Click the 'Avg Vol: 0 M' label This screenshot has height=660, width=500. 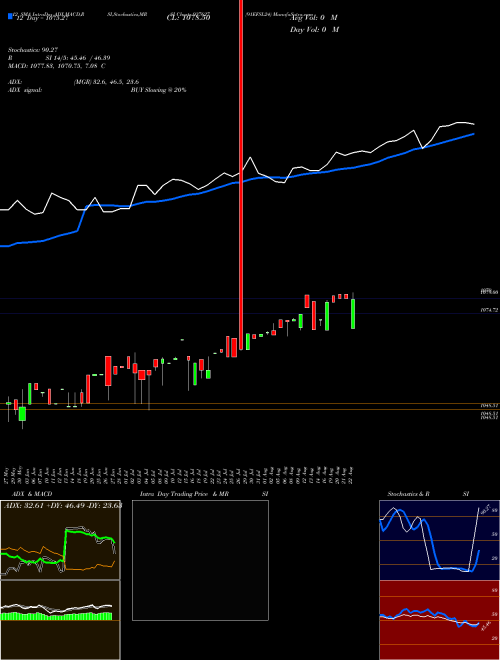(314, 18)
